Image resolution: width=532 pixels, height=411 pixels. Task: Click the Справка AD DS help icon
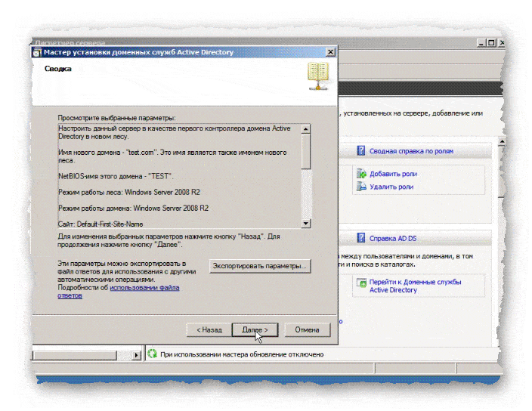(x=361, y=238)
